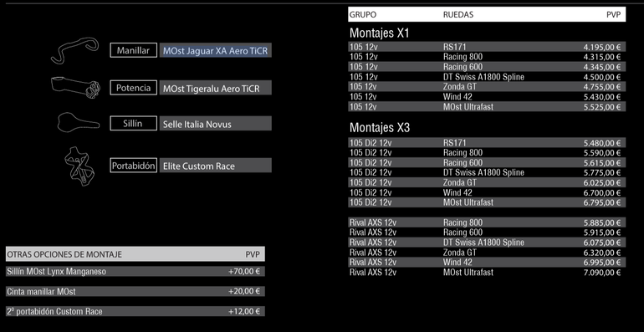Click the highlighted MOst Jaguar XA Aero TiCR field
Screen dimensions: 644x332
pyautogui.click(x=215, y=50)
